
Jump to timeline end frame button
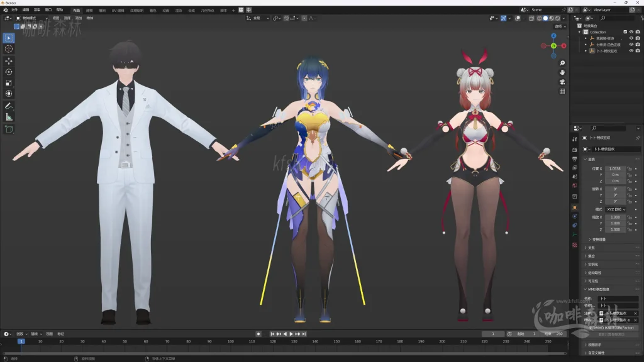[x=304, y=334]
